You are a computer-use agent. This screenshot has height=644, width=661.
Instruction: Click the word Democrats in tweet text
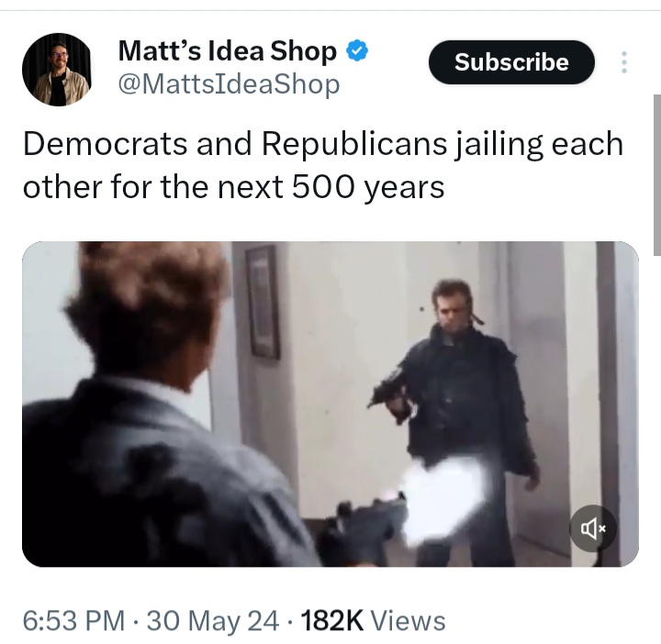click(x=106, y=144)
